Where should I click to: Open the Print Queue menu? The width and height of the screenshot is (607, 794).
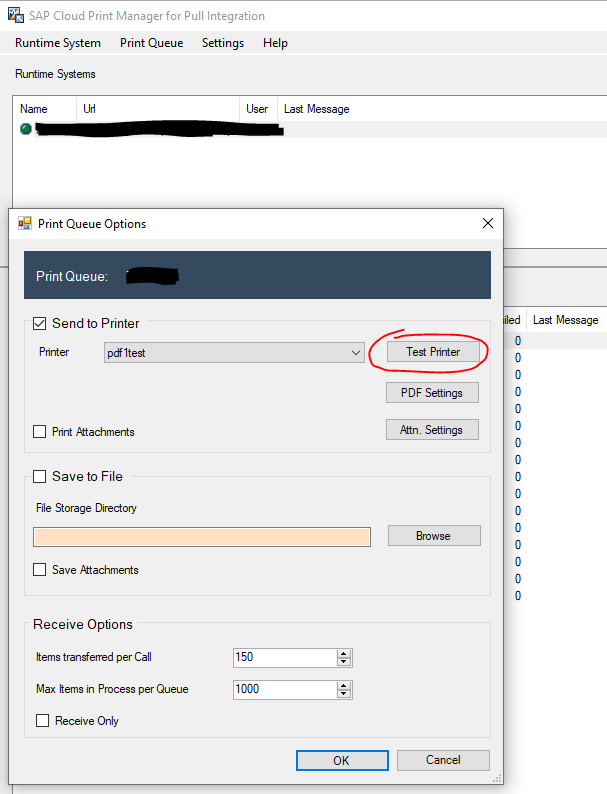(x=151, y=43)
